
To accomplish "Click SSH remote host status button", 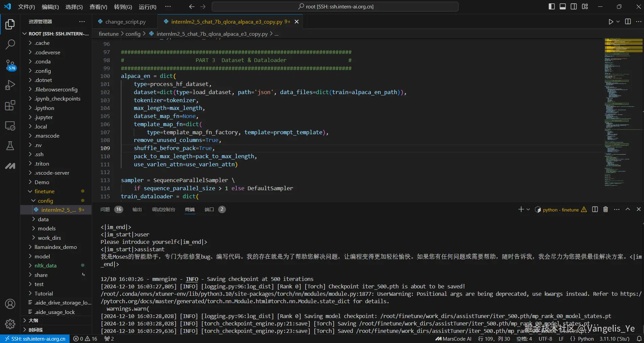I will tap(35, 339).
